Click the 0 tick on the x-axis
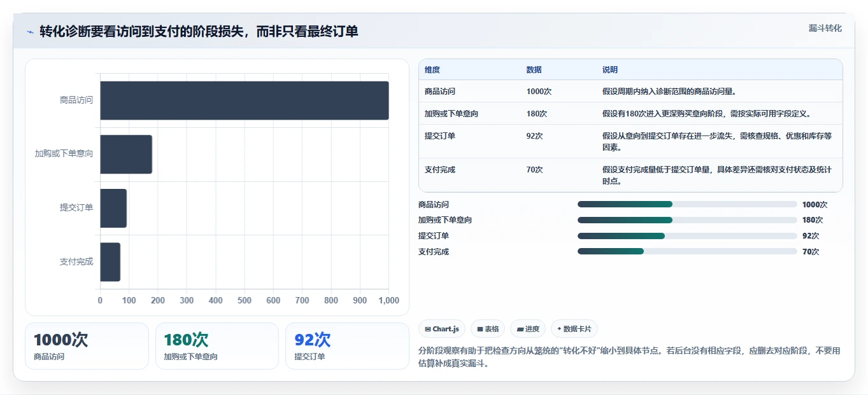 (x=100, y=300)
